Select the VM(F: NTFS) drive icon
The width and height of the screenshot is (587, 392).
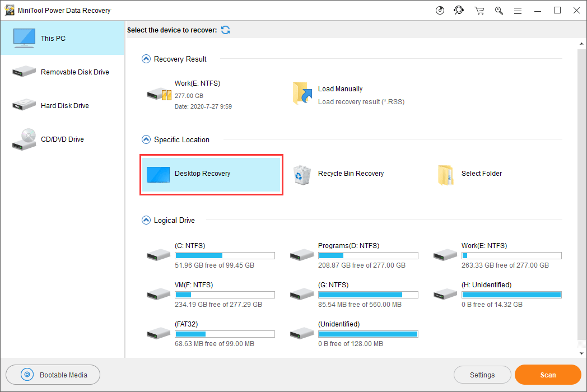159,295
